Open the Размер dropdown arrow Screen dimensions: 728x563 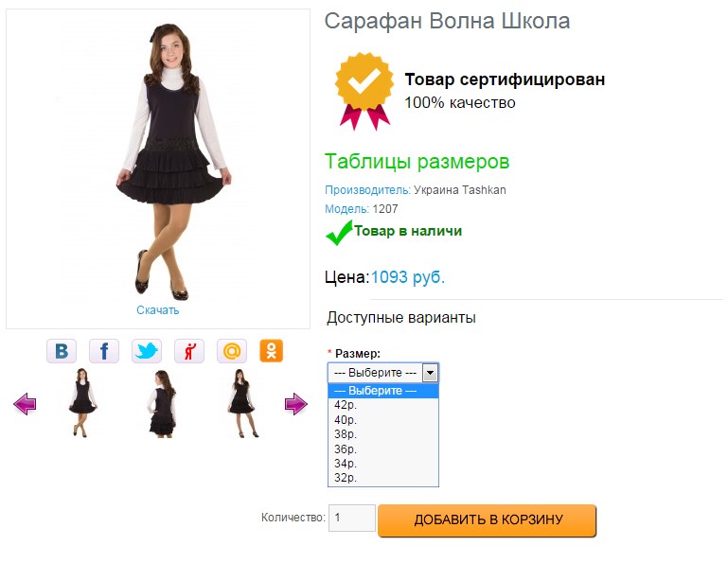click(x=430, y=373)
